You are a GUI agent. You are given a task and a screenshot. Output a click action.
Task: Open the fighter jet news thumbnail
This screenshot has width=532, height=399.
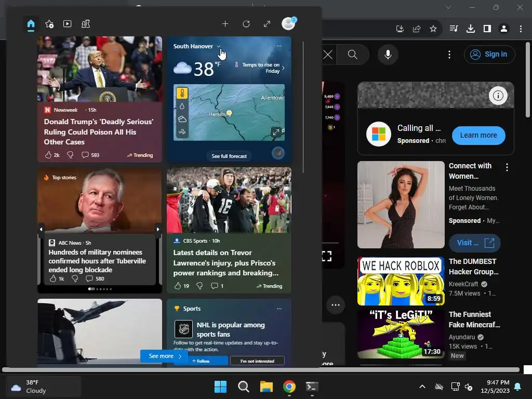coord(100,331)
